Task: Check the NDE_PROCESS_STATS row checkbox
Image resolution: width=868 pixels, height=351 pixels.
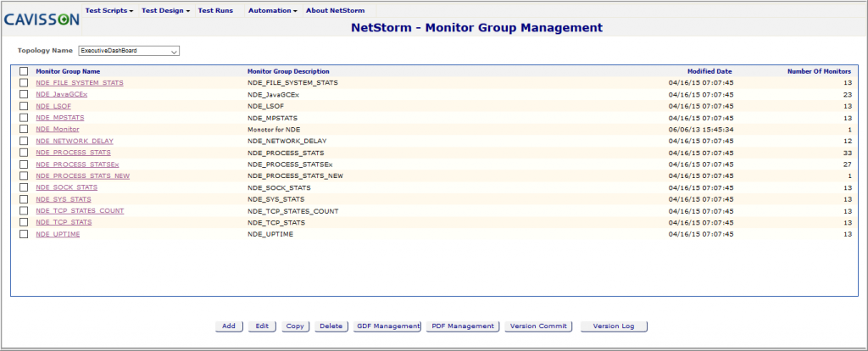Action: (24, 153)
